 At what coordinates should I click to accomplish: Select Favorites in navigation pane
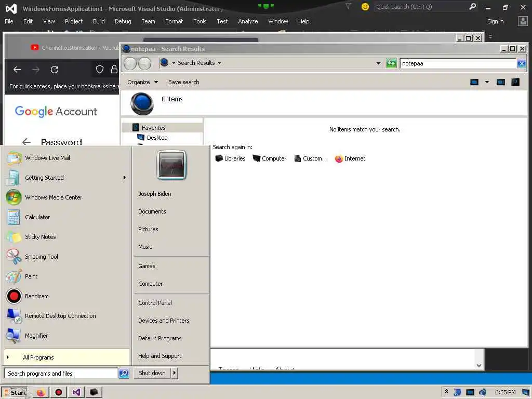coord(154,128)
